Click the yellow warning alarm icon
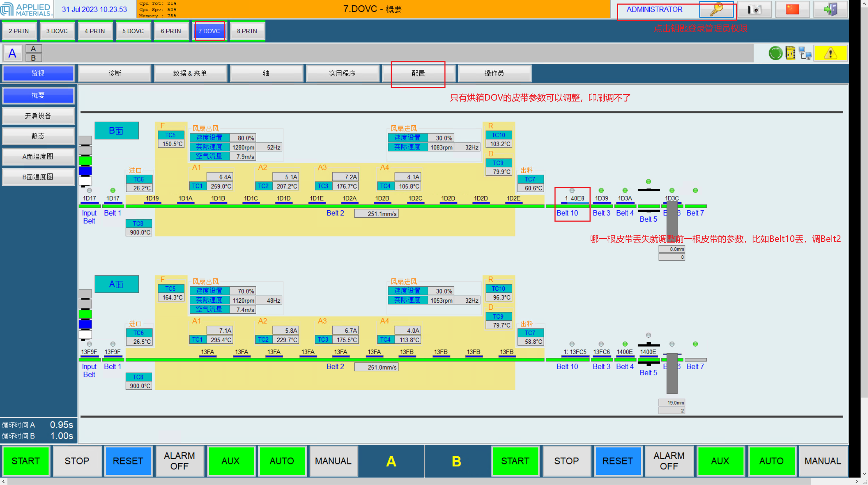The height and width of the screenshot is (485, 868). point(830,53)
